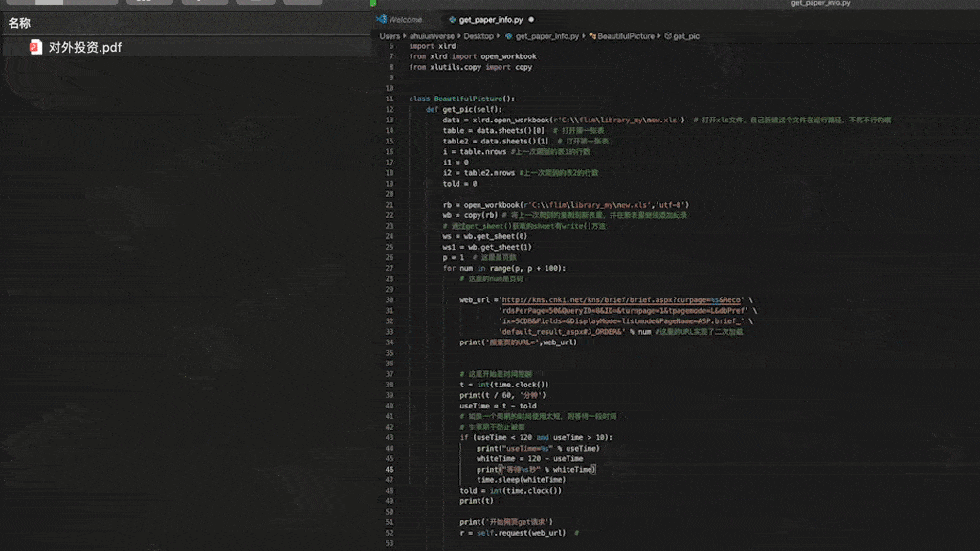The width and height of the screenshot is (980, 551).
Task: Expand the get_pic method breadcrumb
Action: click(686, 36)
